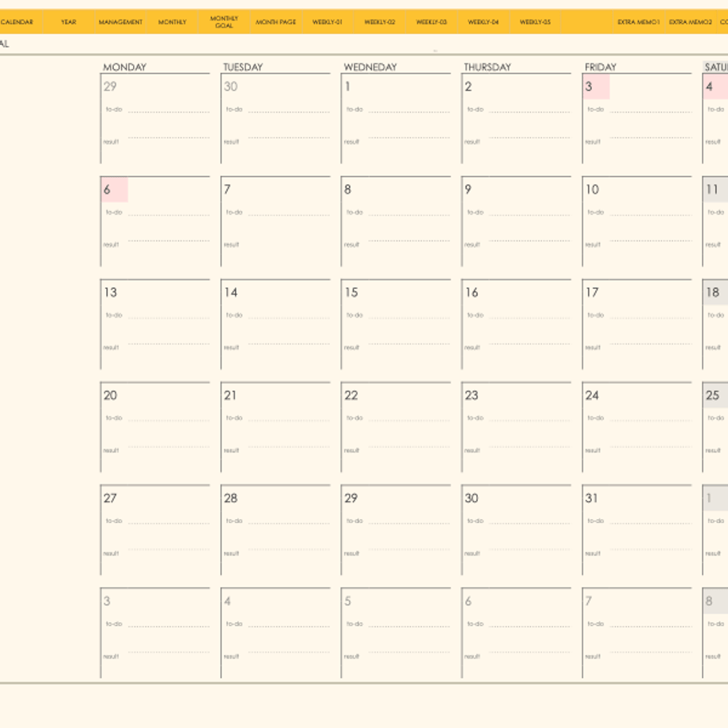
Task: Open the WEEKLY-04 tab
Action: pos(483,22)
